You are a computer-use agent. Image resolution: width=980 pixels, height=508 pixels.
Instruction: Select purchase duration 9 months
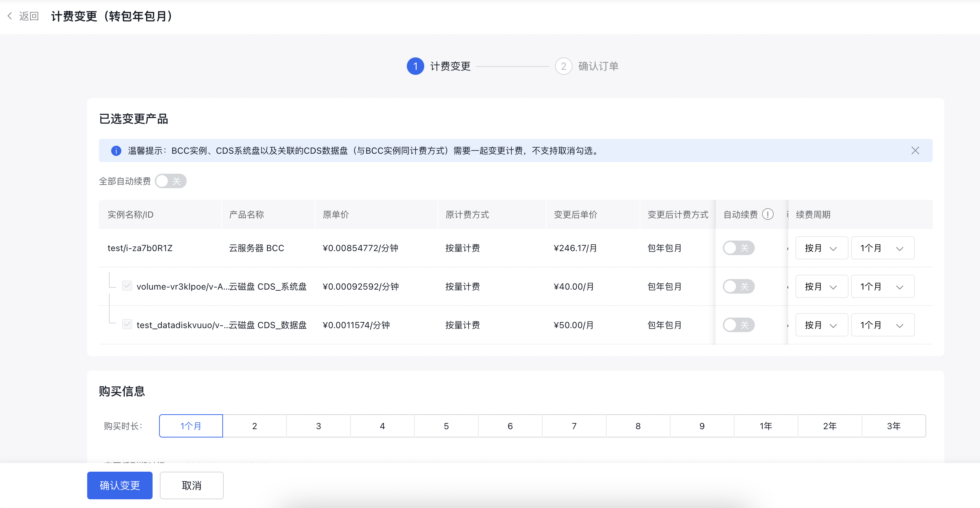[x=702, y=426]
